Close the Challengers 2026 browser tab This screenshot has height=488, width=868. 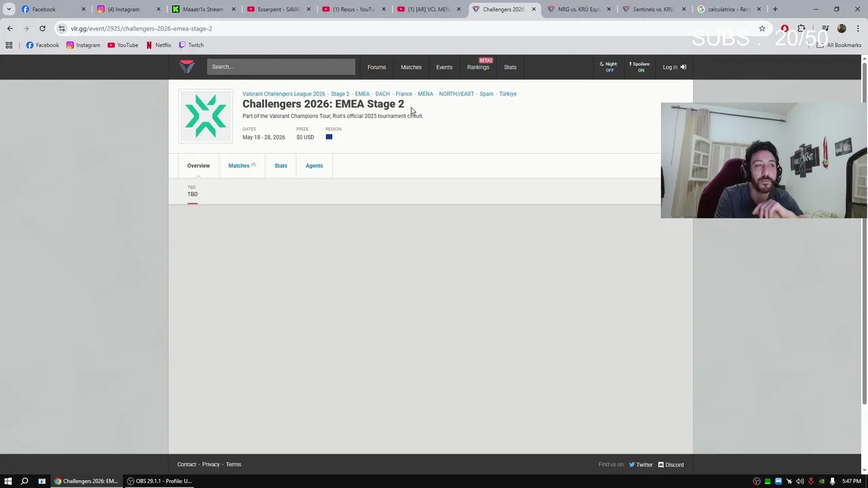coord(534,9)
